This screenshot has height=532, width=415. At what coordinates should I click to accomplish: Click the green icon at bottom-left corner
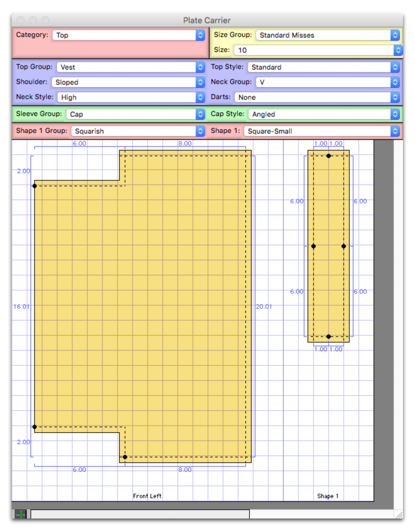[x=20, y=514]
